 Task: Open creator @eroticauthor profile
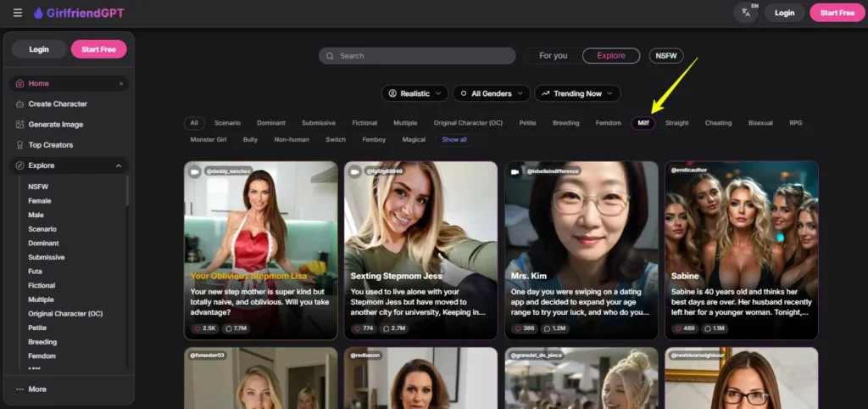(x=689, y=171)
